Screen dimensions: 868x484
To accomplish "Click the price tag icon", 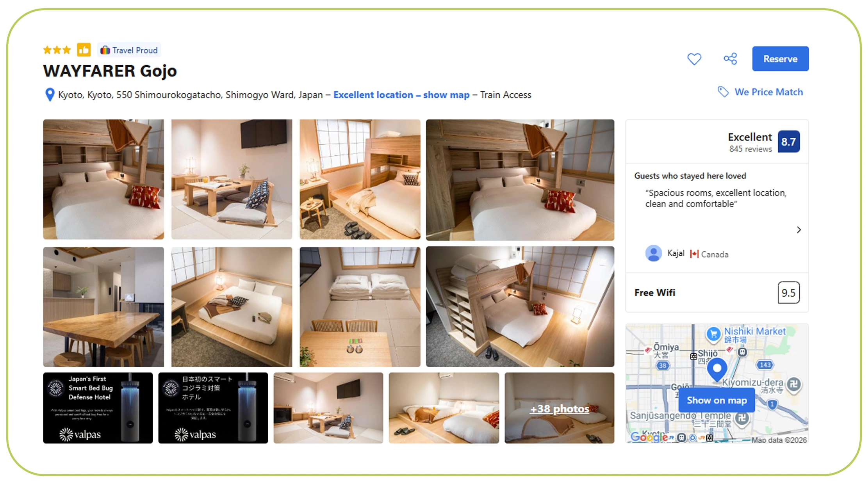I will (723, 92).
